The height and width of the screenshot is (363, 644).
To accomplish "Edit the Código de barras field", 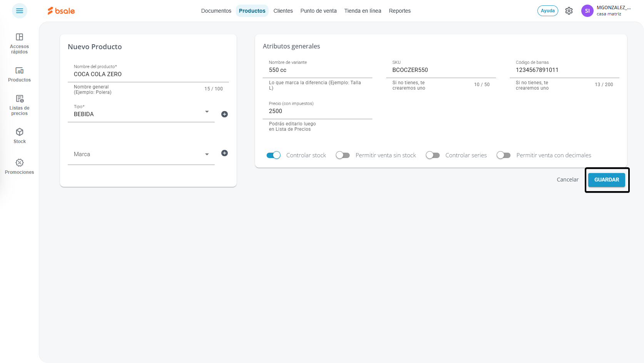I will click(564, 70).
